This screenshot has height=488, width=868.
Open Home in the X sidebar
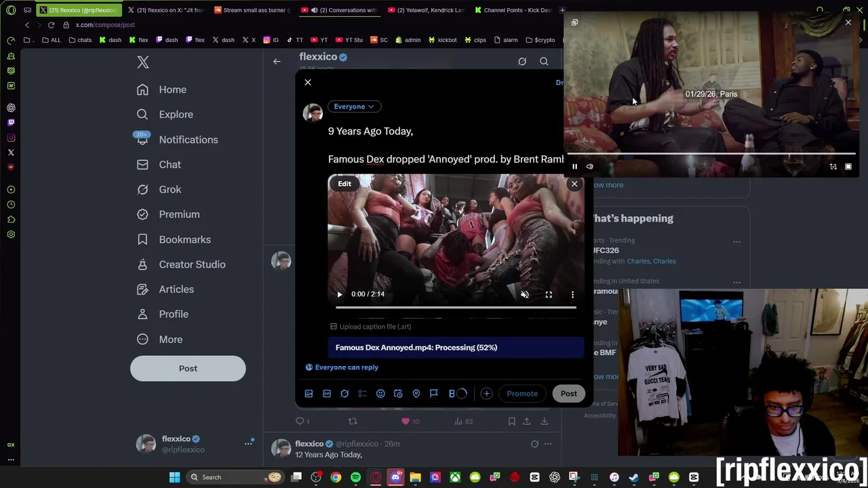click(x=161, y=89)
